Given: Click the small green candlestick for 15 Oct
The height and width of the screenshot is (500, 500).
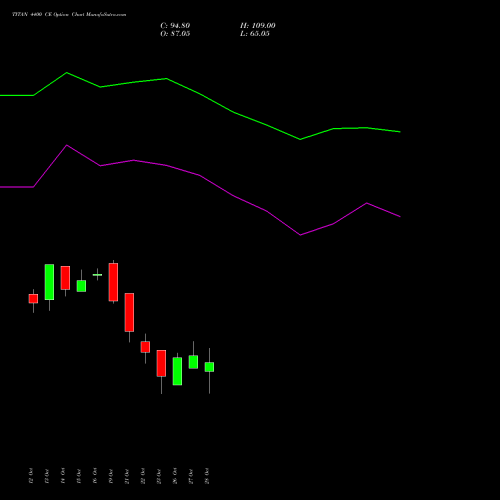Looking at the screenshot, I should (x=81, y=286).
